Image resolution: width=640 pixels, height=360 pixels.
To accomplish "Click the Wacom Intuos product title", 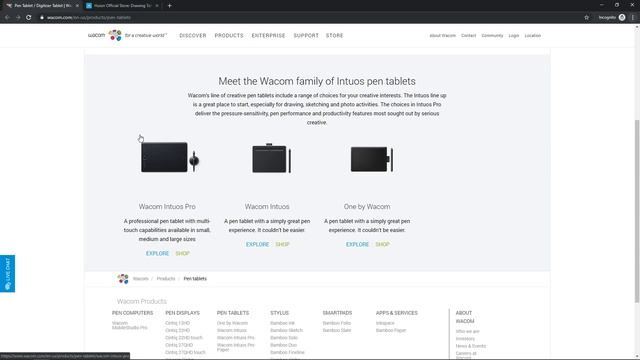I will [x=267, y=207].
